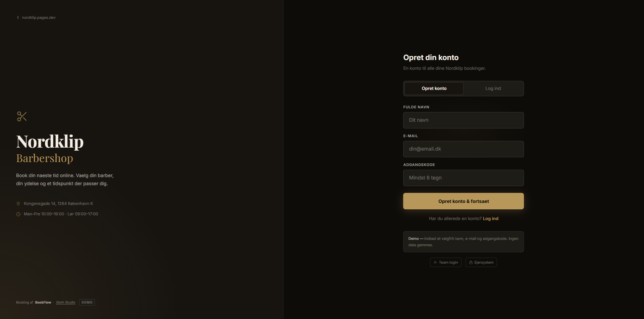644x319 pixels.
Task: Open the Ejersystem button
Action: coord(481,262)
